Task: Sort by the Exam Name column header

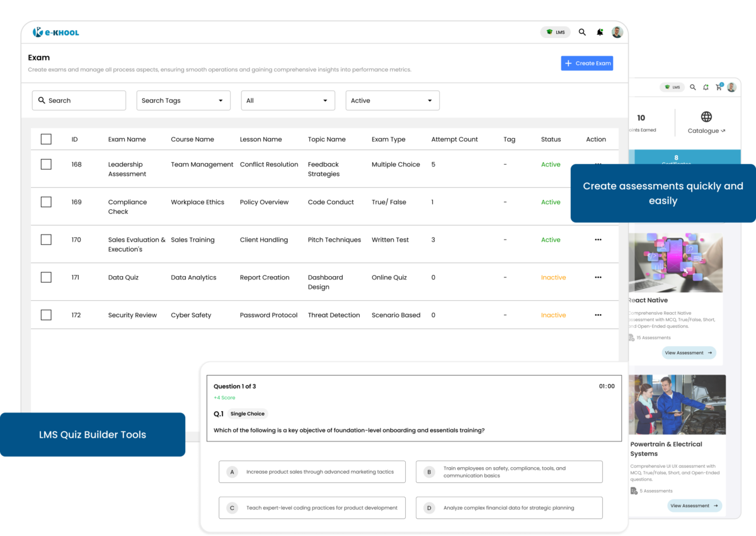Action: click(x=127, y=139)
